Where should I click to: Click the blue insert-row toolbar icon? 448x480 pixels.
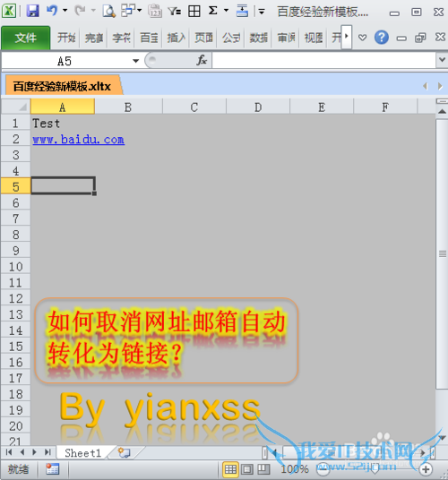tap(242, 12)
